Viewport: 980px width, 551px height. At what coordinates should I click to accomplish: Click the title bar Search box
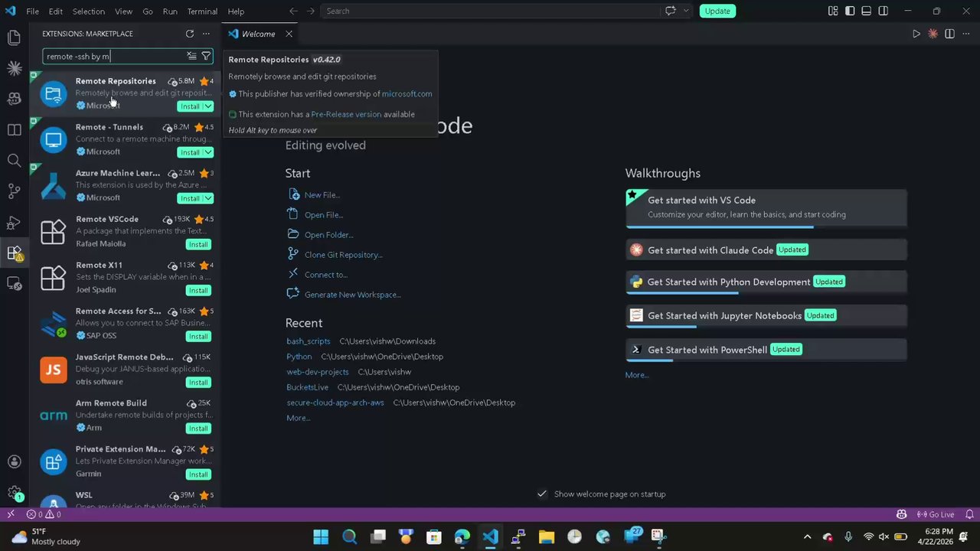[490, 11]
